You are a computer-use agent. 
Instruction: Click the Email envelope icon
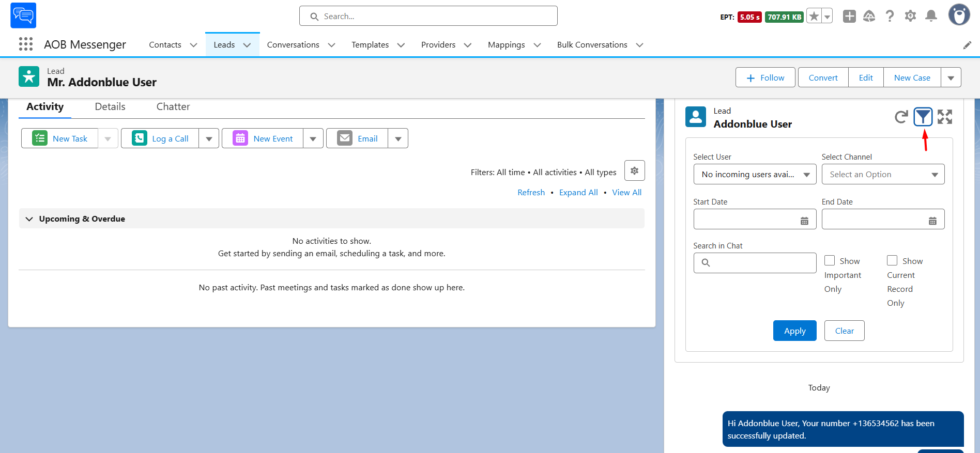(345, 138)
